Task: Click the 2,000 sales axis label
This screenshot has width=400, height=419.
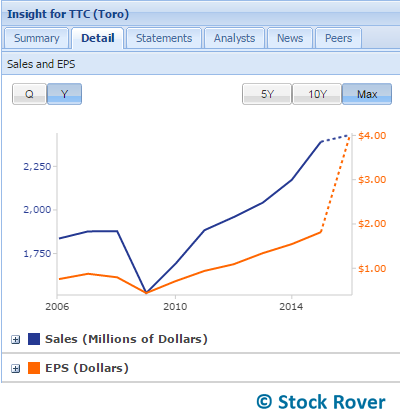Action: coord(37,210)
